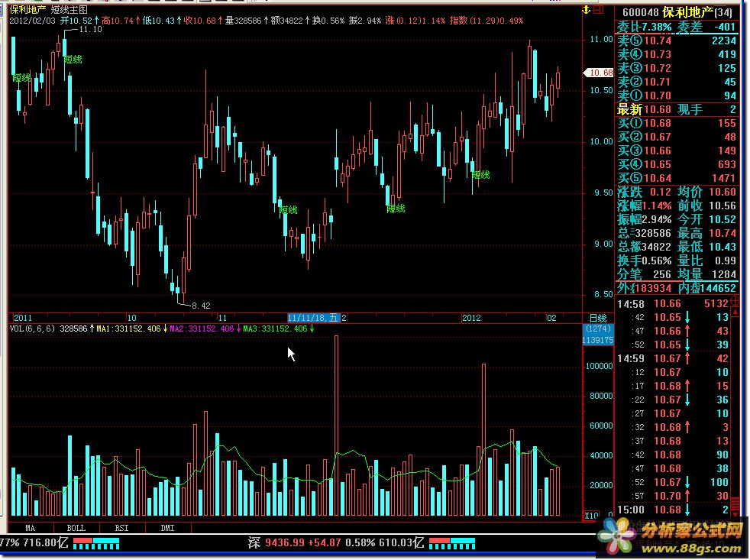The width and height of the screenshot is (750, 560).
Task: Click the 10.68 current price marker
Action: coord(599,73)
